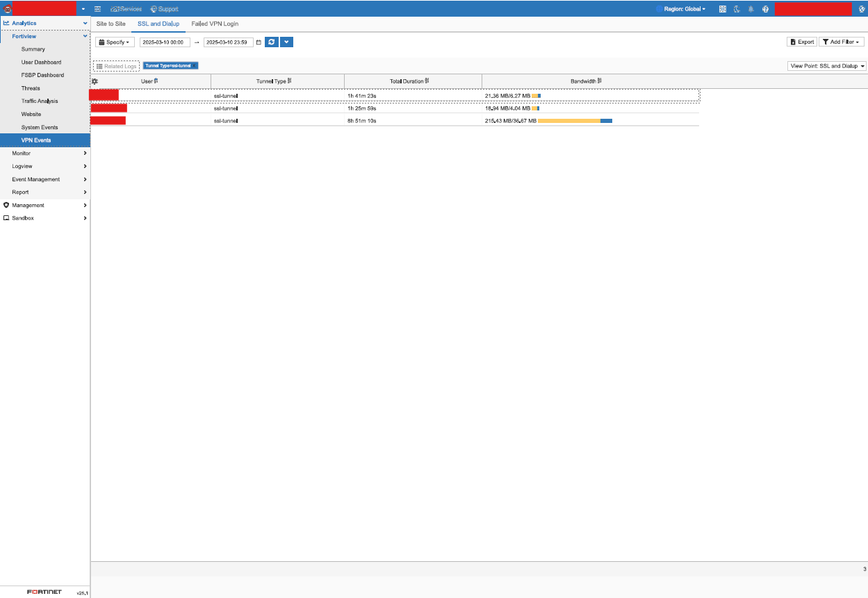Click the Management shield icon
The height and width of the screenshot is (598, 868).
[6, 205]
